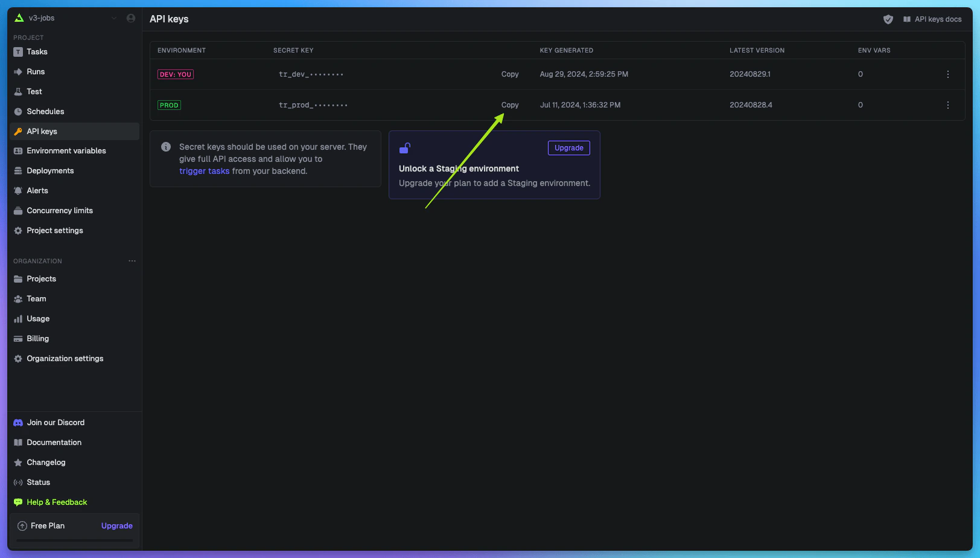Screen dimensions: 980x558
Task: Switch to the Test section
Action: (34, 91)
